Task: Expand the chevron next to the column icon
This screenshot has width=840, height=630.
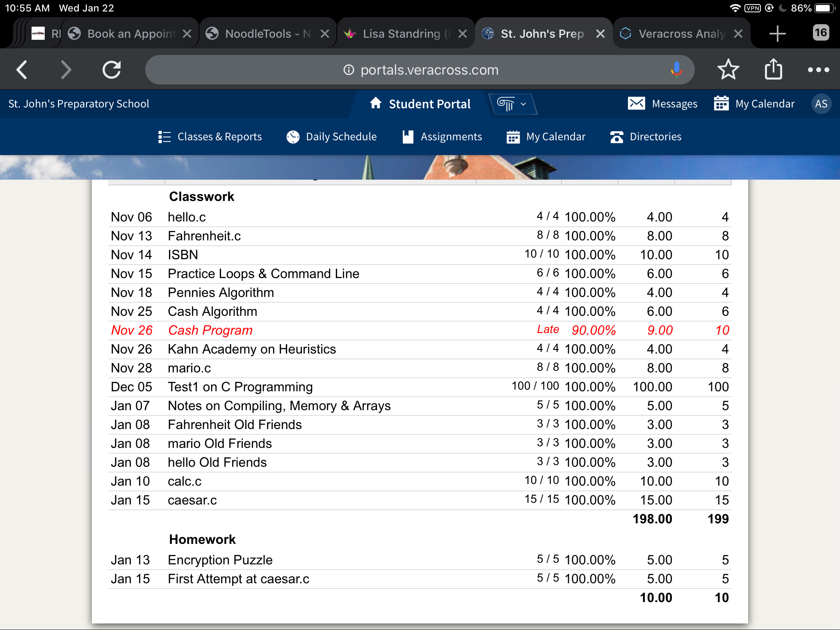Action: [524, 104]
